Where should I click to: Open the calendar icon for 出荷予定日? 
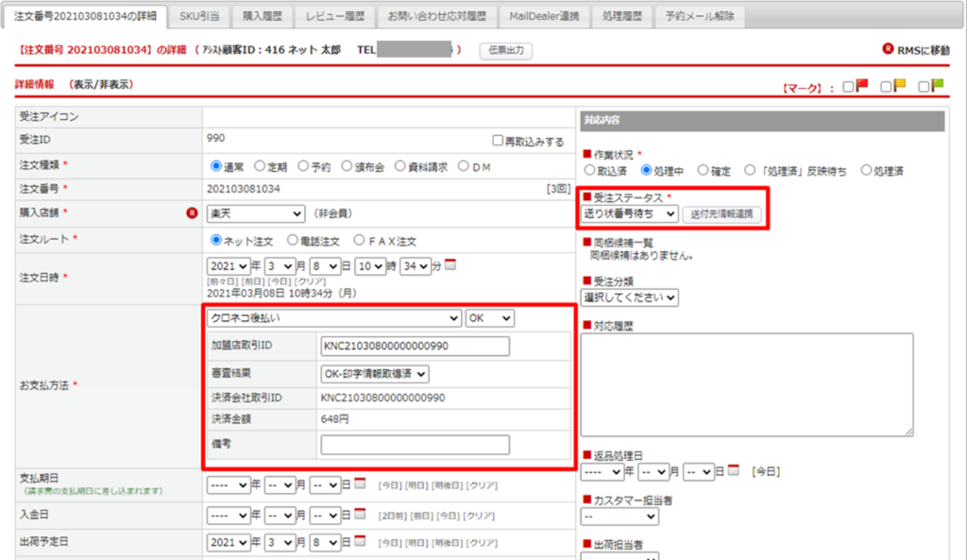click(359, 543)
